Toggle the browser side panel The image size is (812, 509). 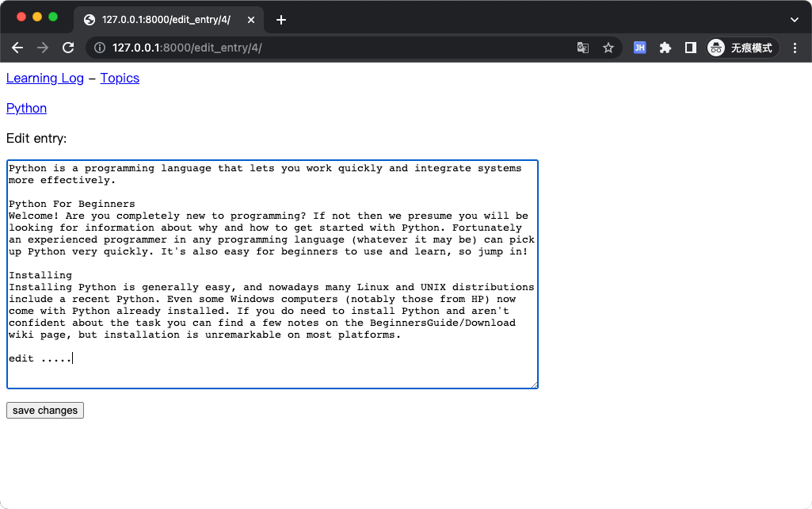pos(690,48)
